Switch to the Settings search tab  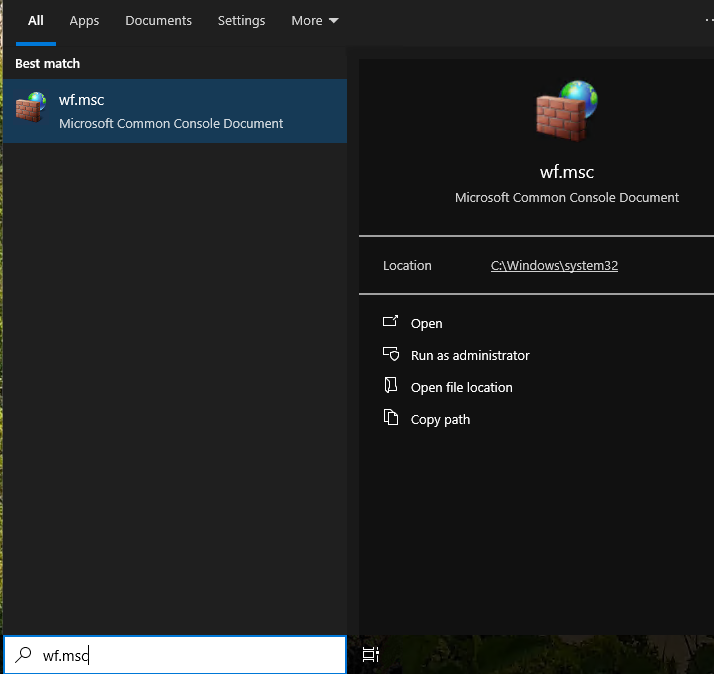[x=241, y=21]
